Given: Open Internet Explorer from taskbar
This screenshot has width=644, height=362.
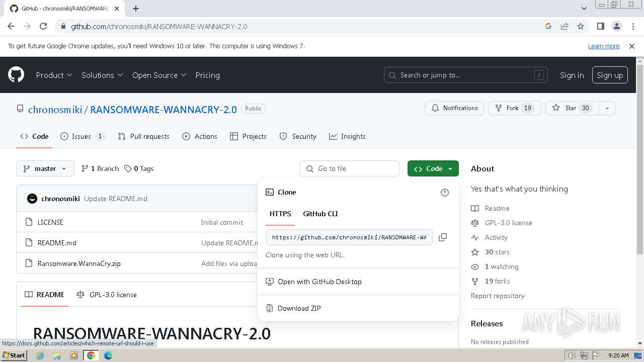Looking at the screenshot, I should (40, 355).
